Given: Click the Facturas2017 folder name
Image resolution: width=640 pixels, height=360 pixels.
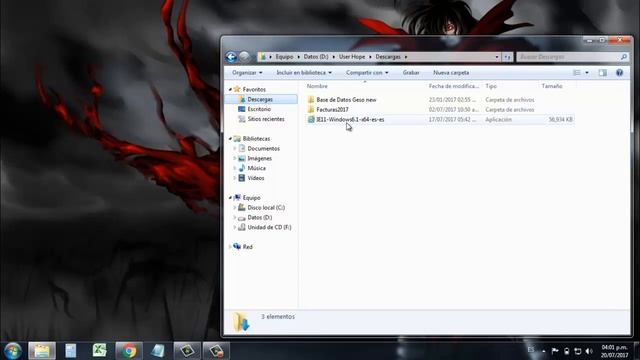Looking at the screenshot, I should tap(332, 109).
